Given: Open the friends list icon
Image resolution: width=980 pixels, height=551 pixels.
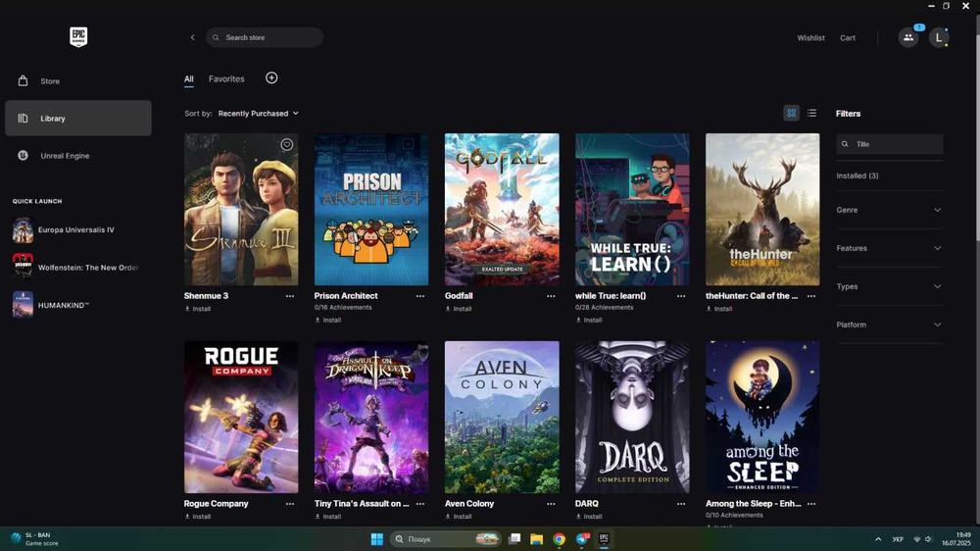Looking at the screenshot, I should [x=908, y=37].
